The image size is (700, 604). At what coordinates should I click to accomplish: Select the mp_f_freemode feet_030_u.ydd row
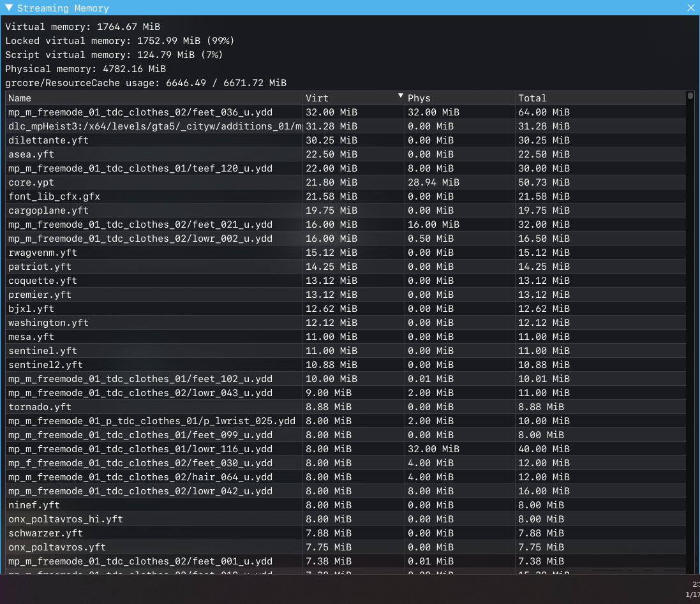pos(346,463)
